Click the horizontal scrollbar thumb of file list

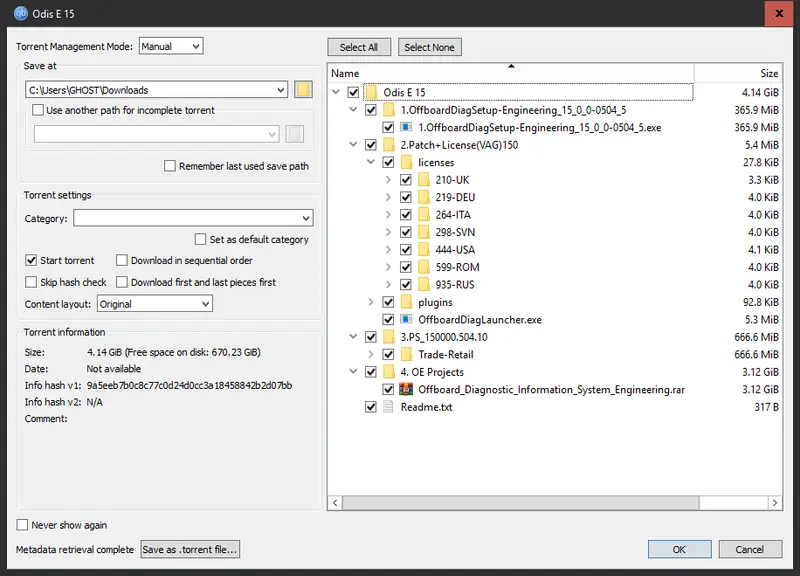click(520, 503)
